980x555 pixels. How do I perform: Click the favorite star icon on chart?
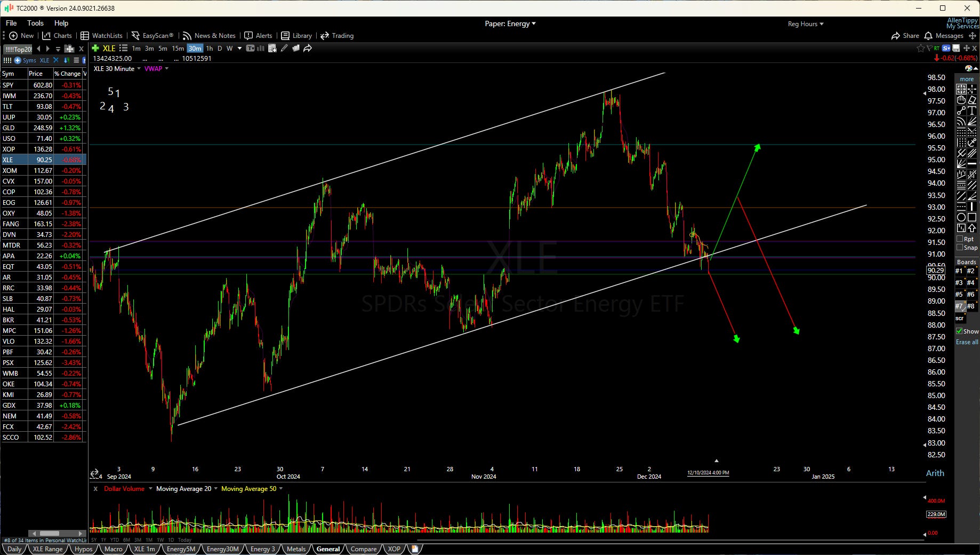921,48
